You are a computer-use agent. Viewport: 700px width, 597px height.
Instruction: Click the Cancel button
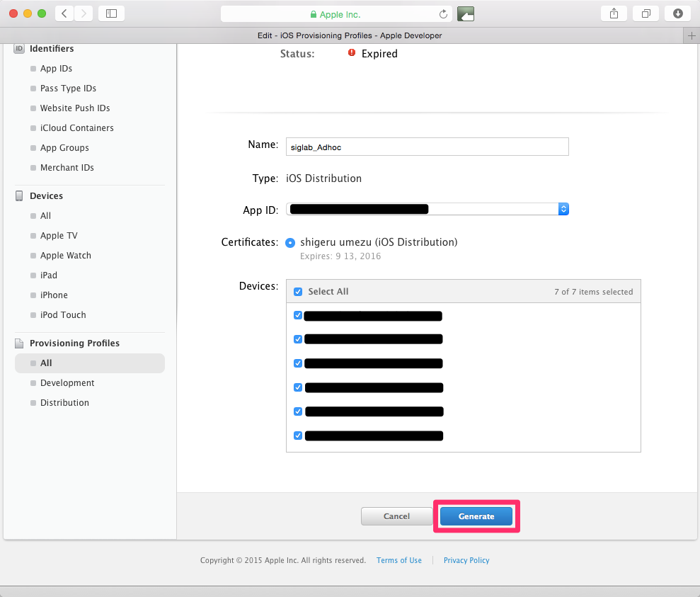[396, 516]
